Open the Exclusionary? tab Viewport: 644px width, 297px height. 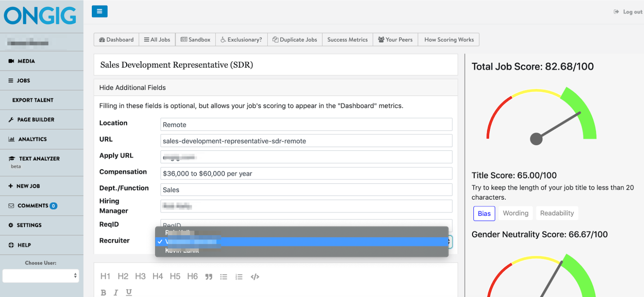[241, 39]
